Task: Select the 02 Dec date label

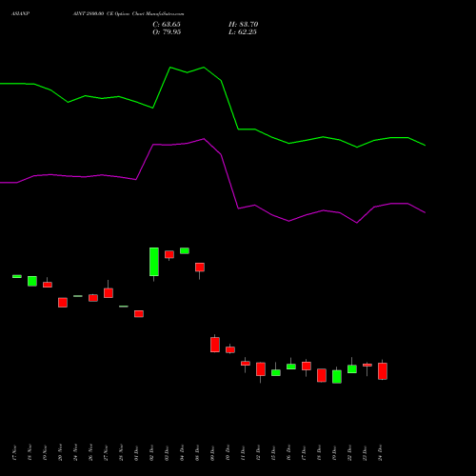Action: coord(152,453)
